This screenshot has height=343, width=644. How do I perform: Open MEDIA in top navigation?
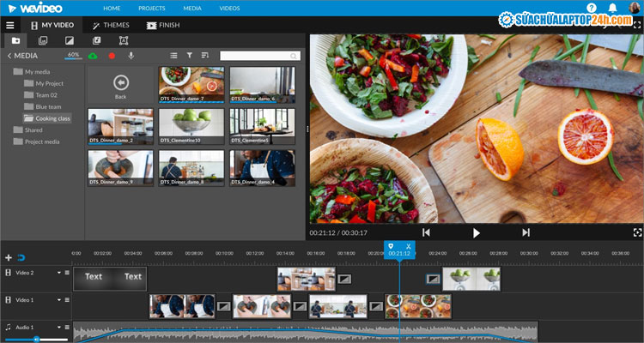point(192,9)
